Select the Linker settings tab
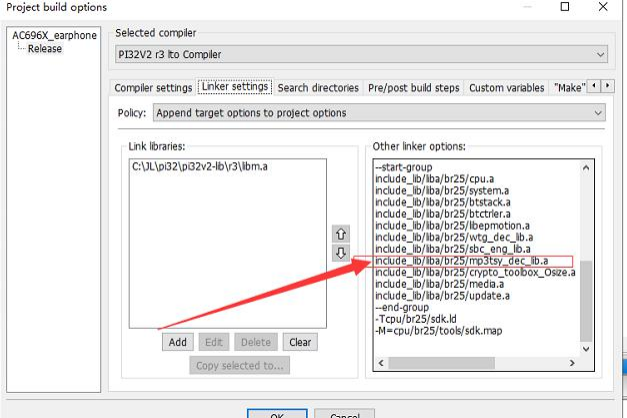 235,87
